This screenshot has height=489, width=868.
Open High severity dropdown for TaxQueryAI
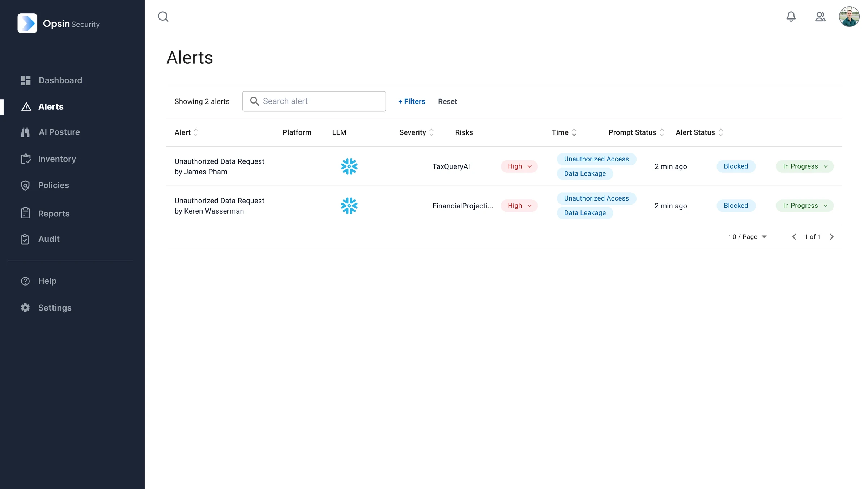coord(519,166)
